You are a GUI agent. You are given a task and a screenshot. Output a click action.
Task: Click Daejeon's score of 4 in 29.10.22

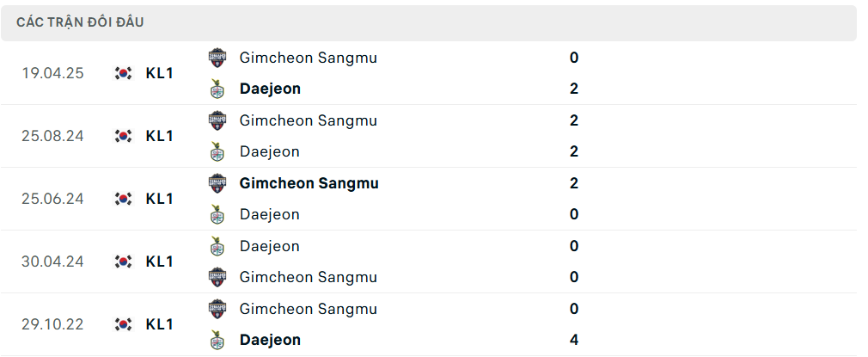click(574, 340)
